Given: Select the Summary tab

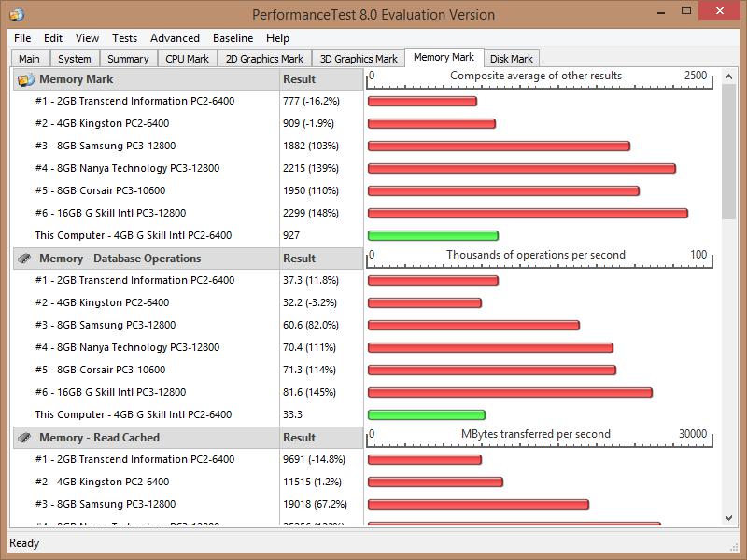Looking at the screenshot, I should pos(128,59).
